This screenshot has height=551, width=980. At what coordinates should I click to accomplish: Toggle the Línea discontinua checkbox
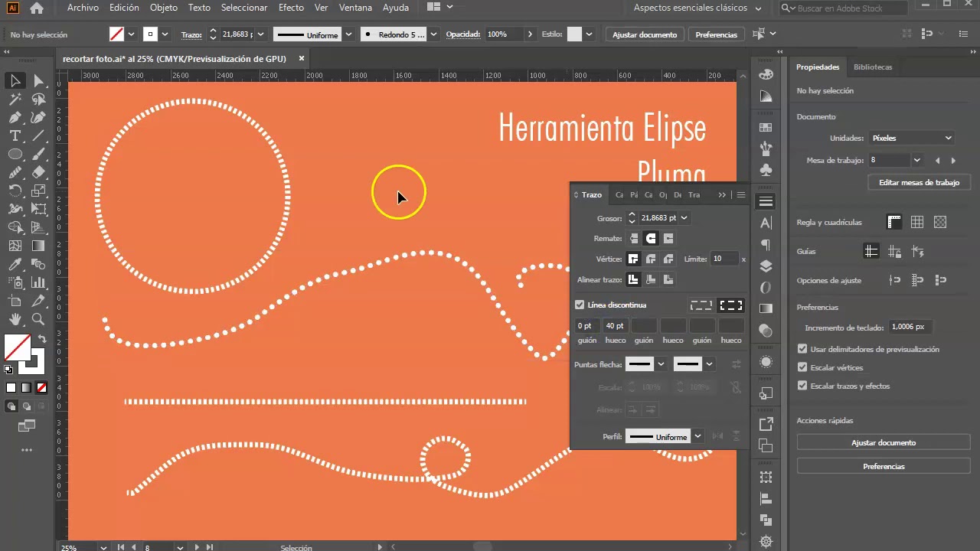click(580, 305)
